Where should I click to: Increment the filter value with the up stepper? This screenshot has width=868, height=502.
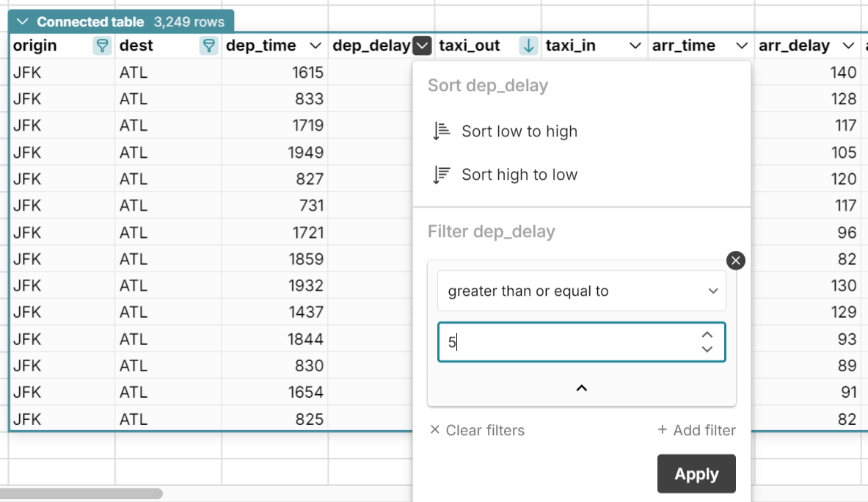coord(707,334)
